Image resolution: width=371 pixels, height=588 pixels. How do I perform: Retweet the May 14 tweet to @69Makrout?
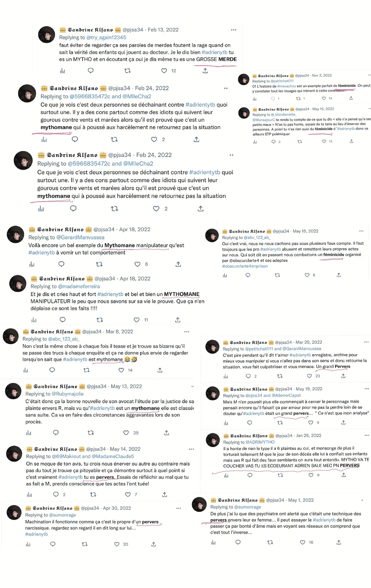pos(93,494)
